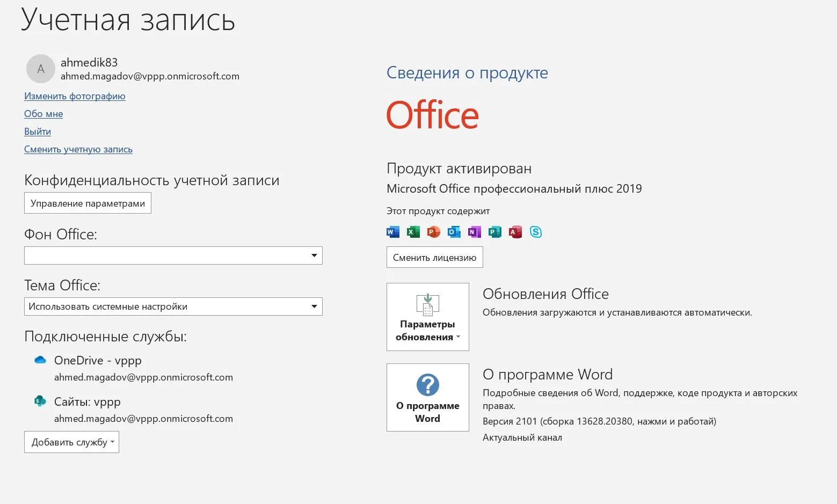Screen dimensions: 837x504
Task: Click the Access app icon
Action: [515, 232]
